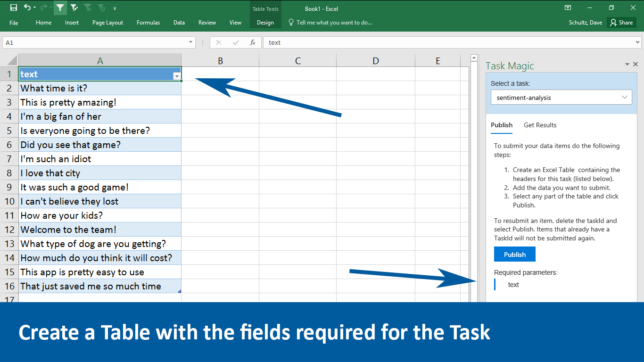Open the filter dropdown in the text header cell
Viewport: 644px width, 362px height.
click(177, 76)
